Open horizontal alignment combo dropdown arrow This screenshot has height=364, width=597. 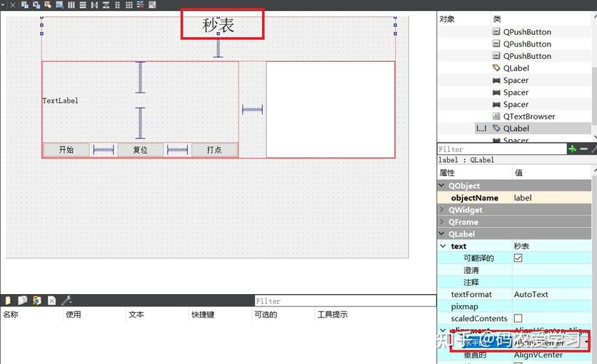pyautogui.click(x=586, y=342)
